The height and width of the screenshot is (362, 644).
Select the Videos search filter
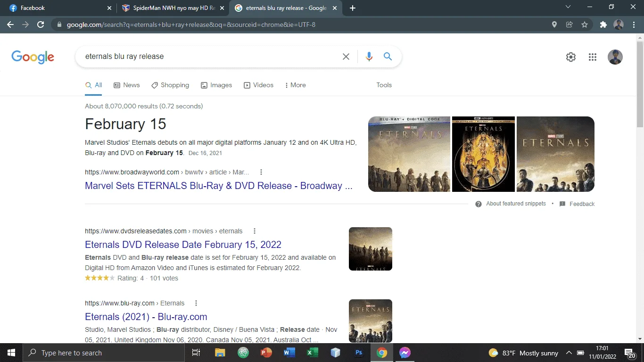point(258,85)
